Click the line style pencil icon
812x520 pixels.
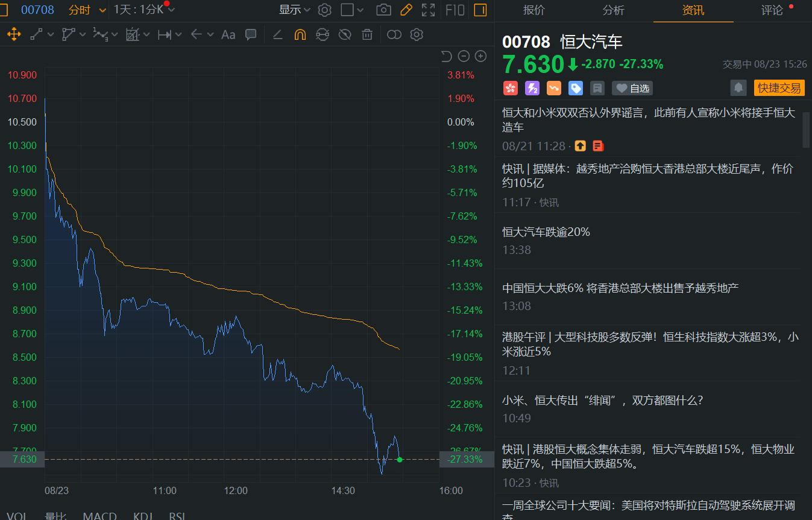click(277, 34)
